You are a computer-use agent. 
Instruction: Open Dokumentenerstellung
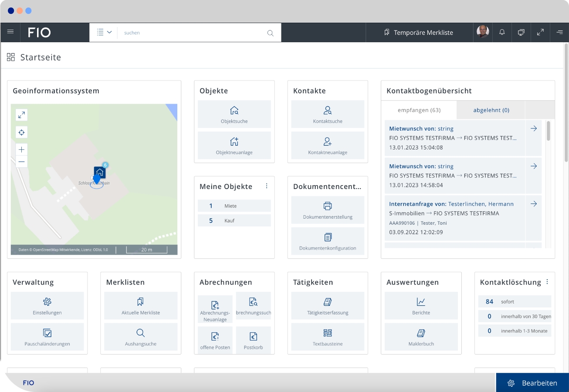point(328,210)
